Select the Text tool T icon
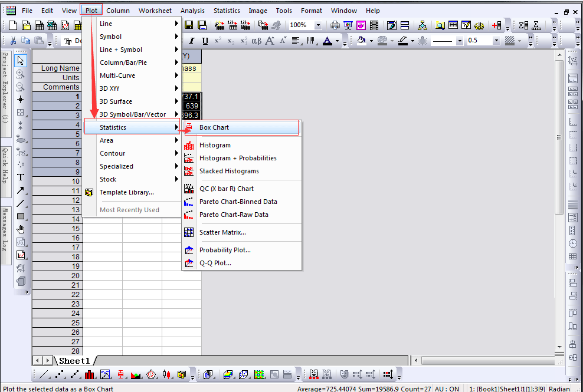Image resolution: width=583 pixels, height=392 pixels. point(21,177)
